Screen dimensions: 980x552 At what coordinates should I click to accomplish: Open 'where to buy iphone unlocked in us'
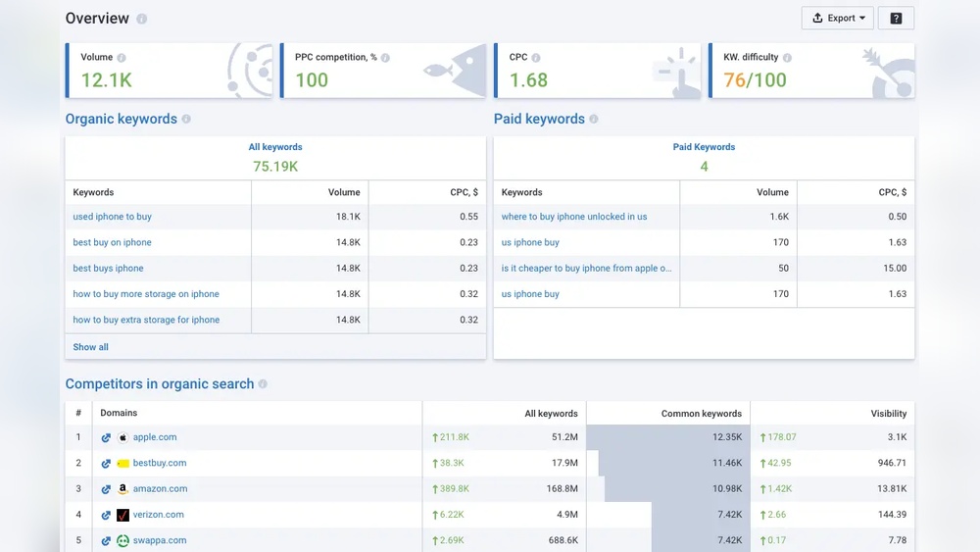tap(573, 217)
